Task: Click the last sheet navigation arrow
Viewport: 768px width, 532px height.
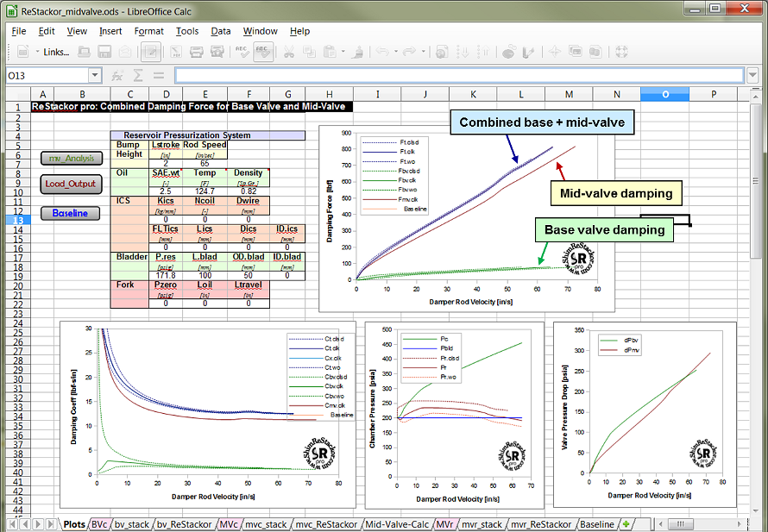Action: 50,524
